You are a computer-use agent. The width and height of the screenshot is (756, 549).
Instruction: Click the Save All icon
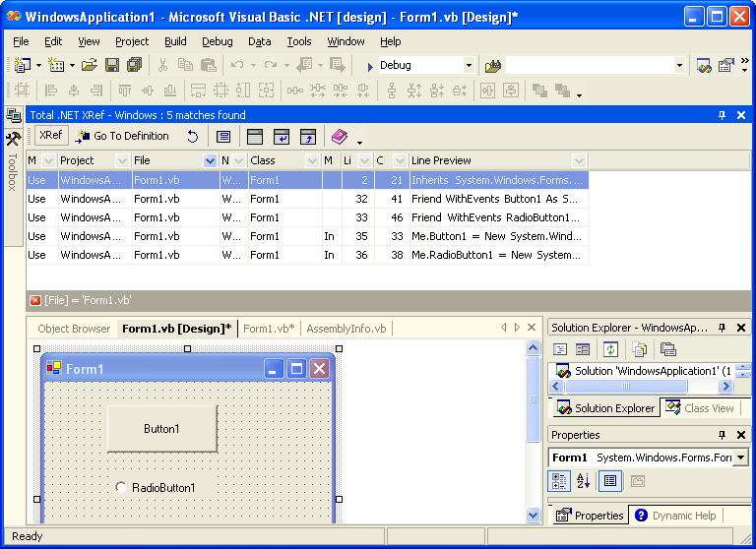tap(135, 65)
